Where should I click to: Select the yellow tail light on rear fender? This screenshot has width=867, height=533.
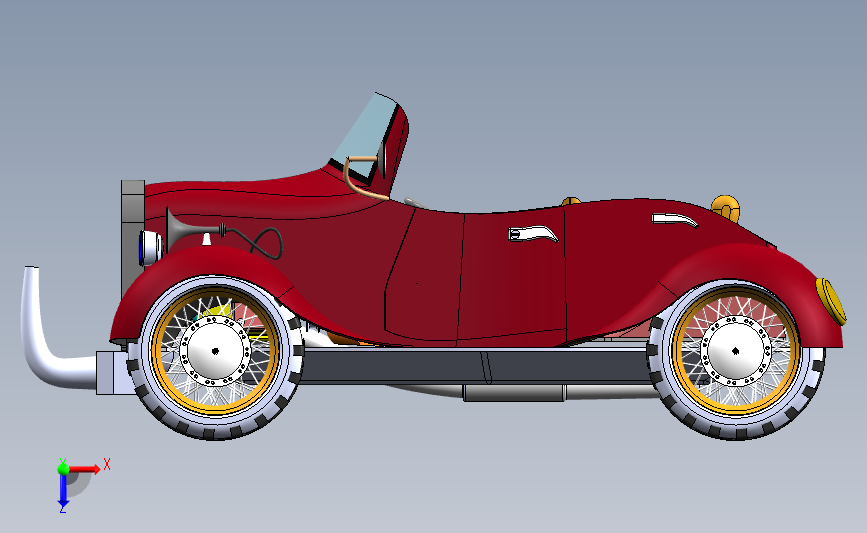point(831,301)
